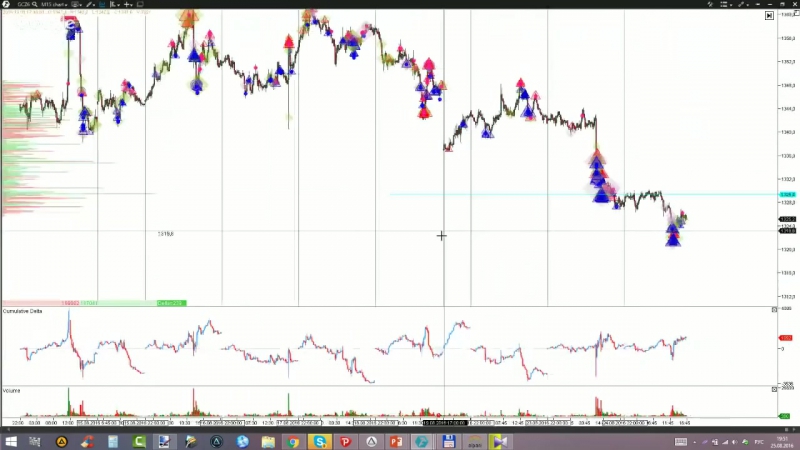
Task: Click the cyan price label on the price scale
Action: coord(787,194)
